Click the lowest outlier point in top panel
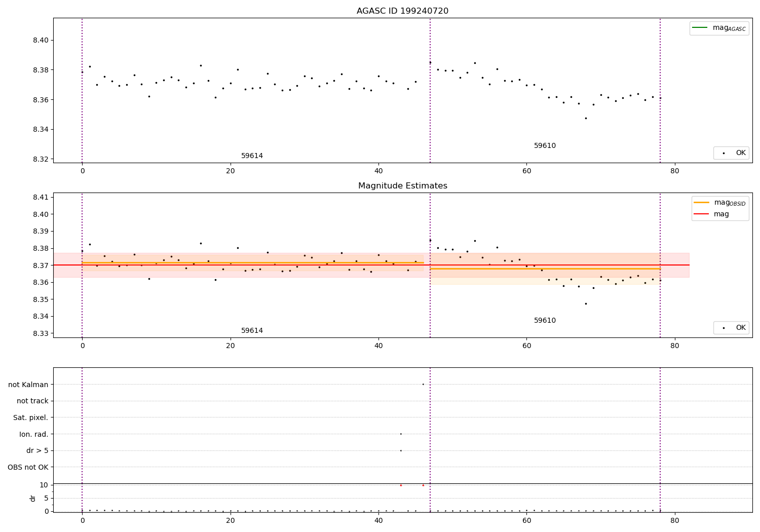 pyautogui.click(x=586, y=118)
